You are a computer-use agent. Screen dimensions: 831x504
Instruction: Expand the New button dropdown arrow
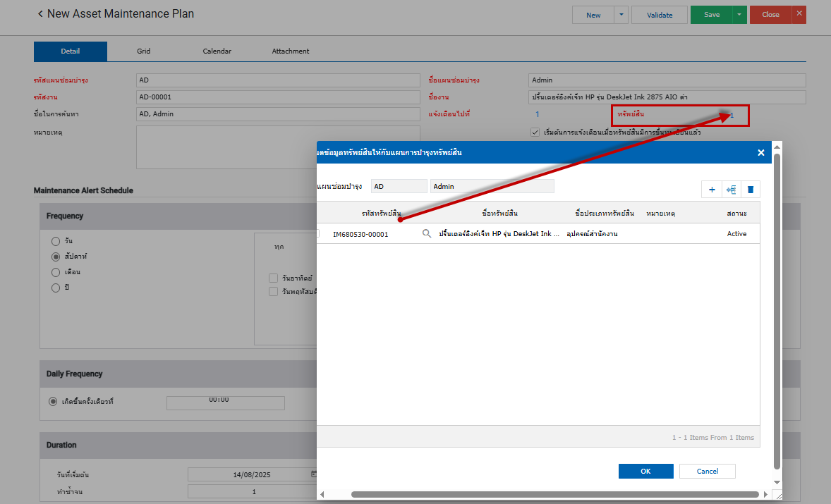click(621, 15)
